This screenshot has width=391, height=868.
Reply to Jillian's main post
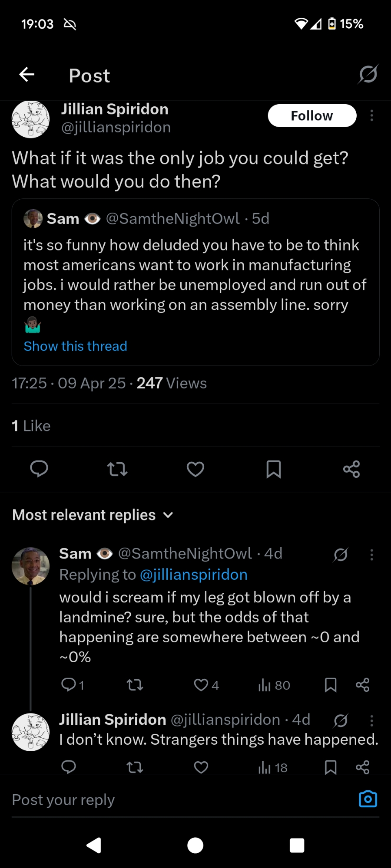point(39,469)
